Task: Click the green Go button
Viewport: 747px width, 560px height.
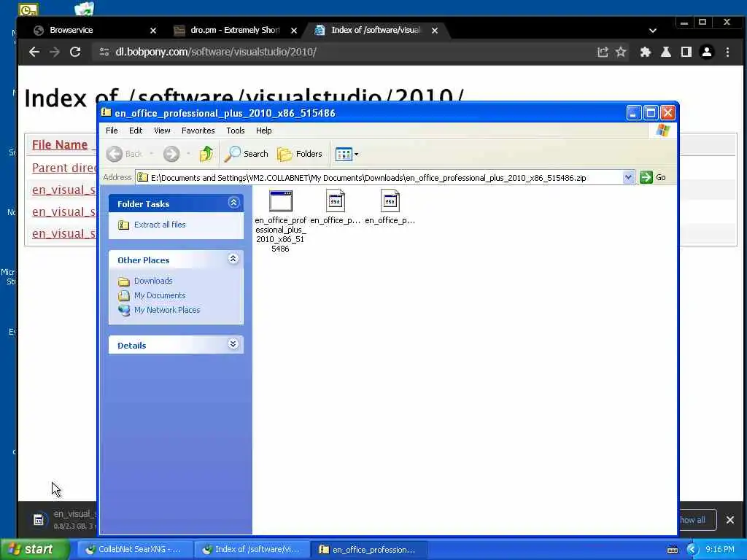Action: pos(653,178)
